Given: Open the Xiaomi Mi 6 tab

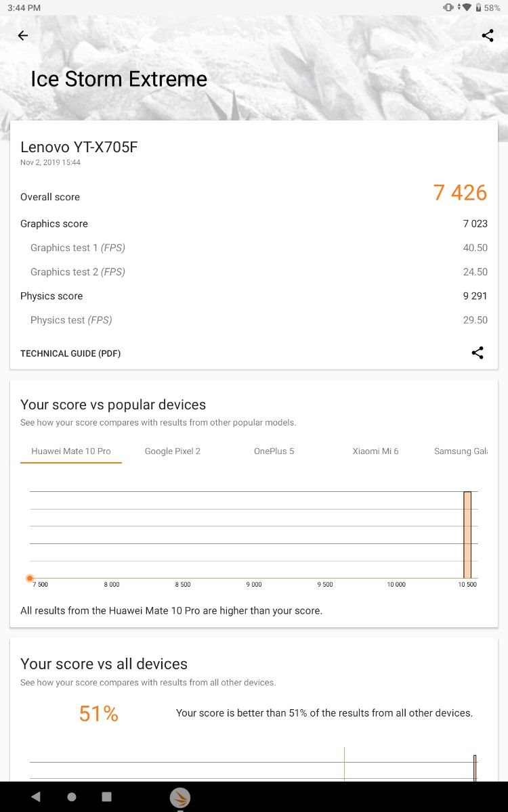Looking at the screenshot, I should point(376,451).
